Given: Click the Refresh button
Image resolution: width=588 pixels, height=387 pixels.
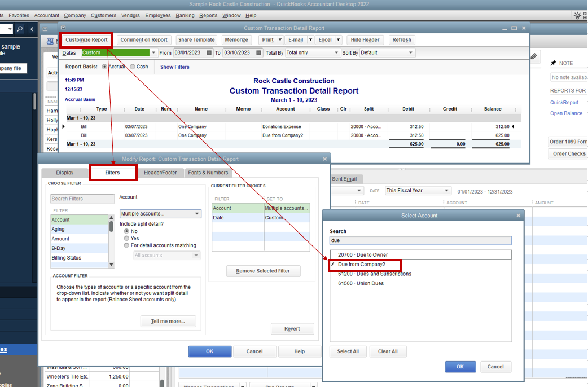Looking at the screenshot, I should point(402,39).
